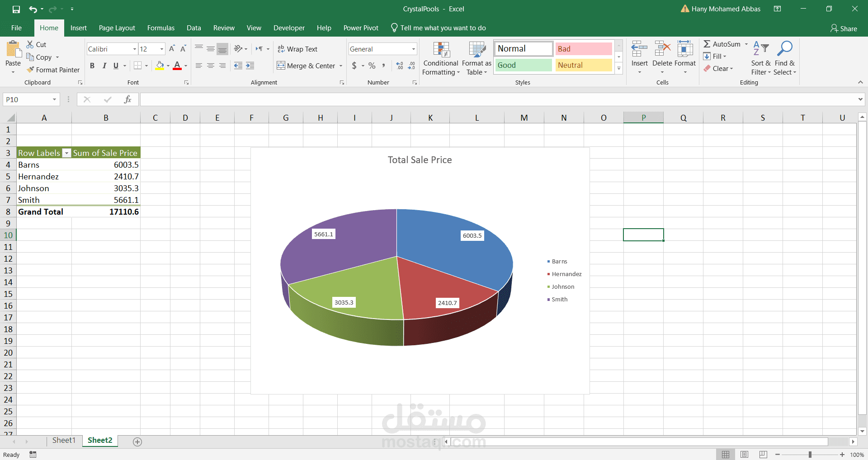The height and width of the screenshot is (460, 868).
Task: Open the Row Labels filter dropdown
Action: [x=66, y=153]
